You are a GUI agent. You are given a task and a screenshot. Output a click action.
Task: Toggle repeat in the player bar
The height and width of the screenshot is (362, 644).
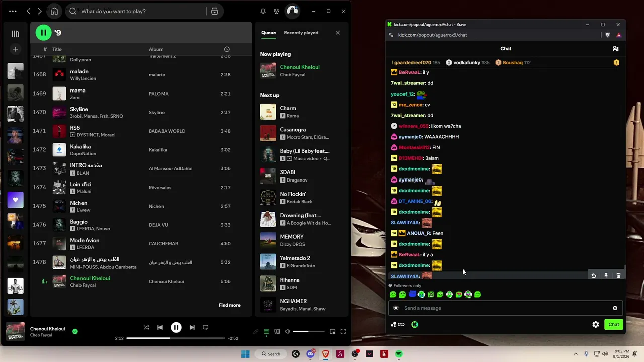pyautogui.click(x=205, y=327)
